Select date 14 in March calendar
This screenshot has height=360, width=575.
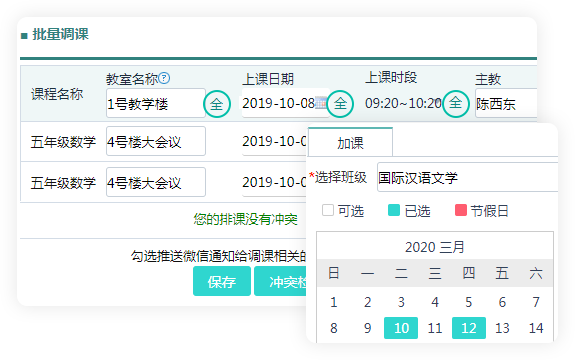536,328
